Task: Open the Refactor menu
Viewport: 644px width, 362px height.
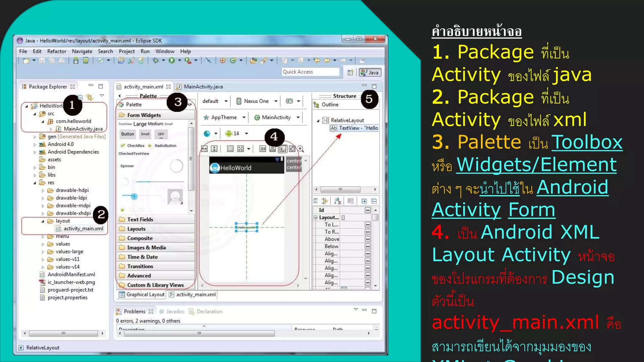Action: point(57,51)
